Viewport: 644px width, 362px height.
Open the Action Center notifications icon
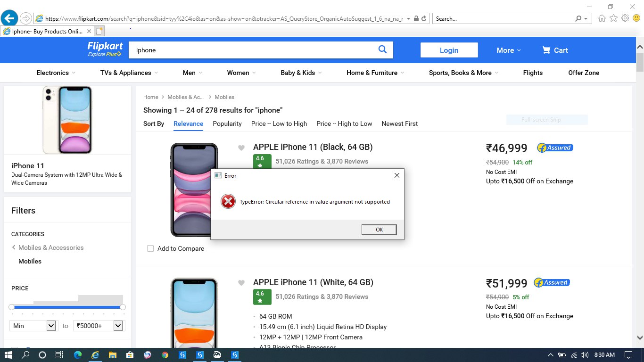(x=628, y=355)
